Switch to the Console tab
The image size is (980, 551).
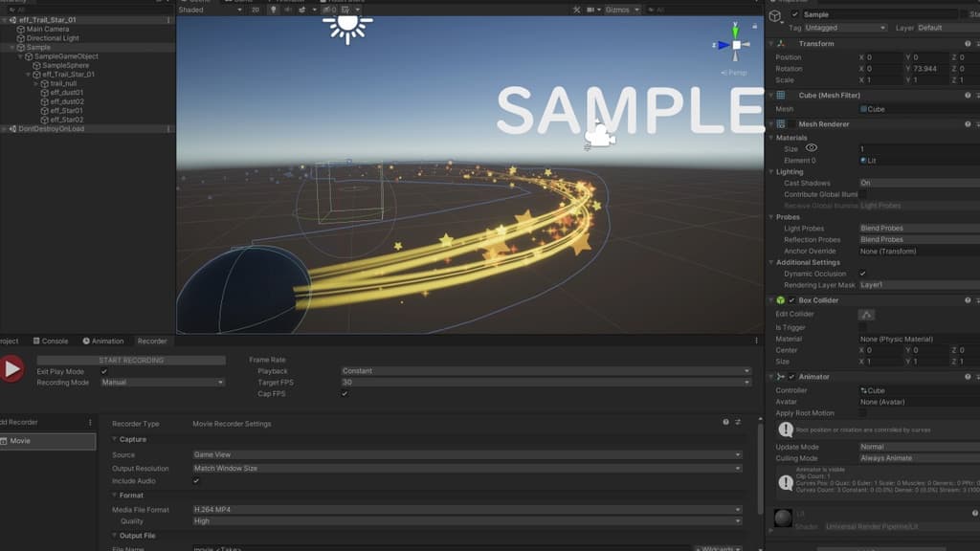point(54,341)
